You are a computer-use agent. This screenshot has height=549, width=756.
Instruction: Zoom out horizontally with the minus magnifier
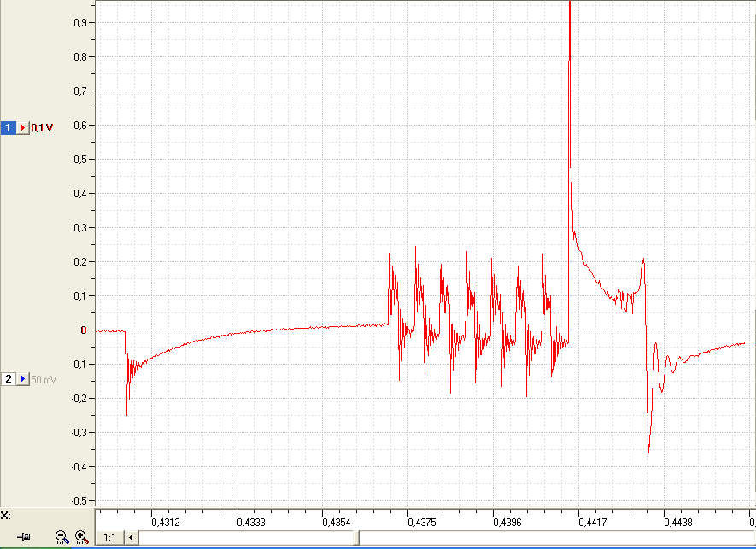pos(62,537)
